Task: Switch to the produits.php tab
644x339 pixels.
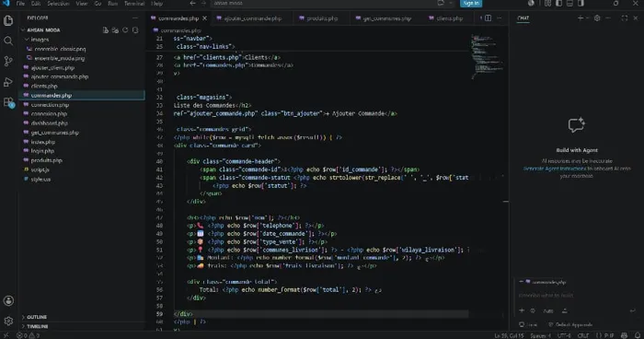Action: tap(318, 18)
